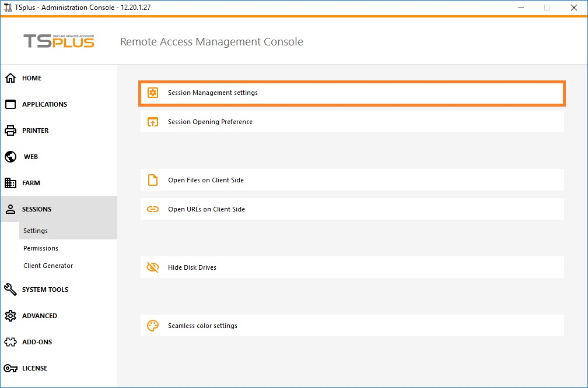Viewport: 588px width, 388px height.
Task: Open Session Opening Preference
Action: pyautogui.click(x=352, y=122)
